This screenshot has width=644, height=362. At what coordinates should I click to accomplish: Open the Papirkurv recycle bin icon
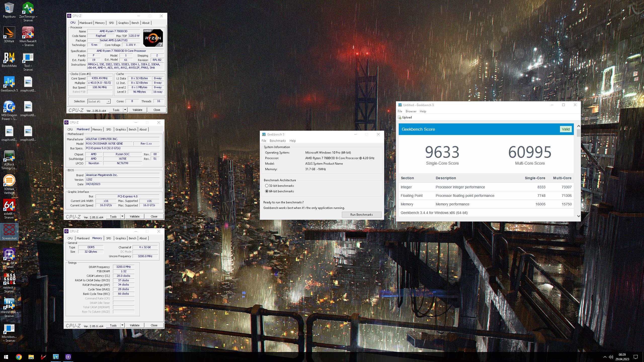tap(9, 11)
